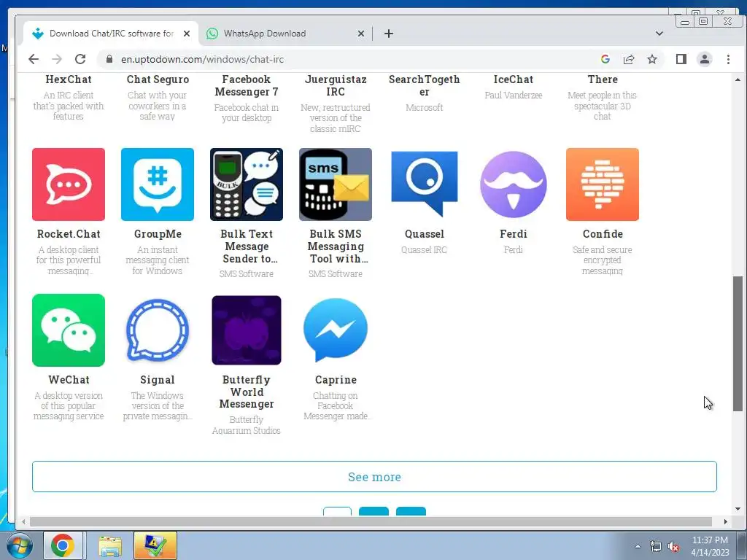
Task: Open the Quassel app icon
Action: click(x=425, y=183)
